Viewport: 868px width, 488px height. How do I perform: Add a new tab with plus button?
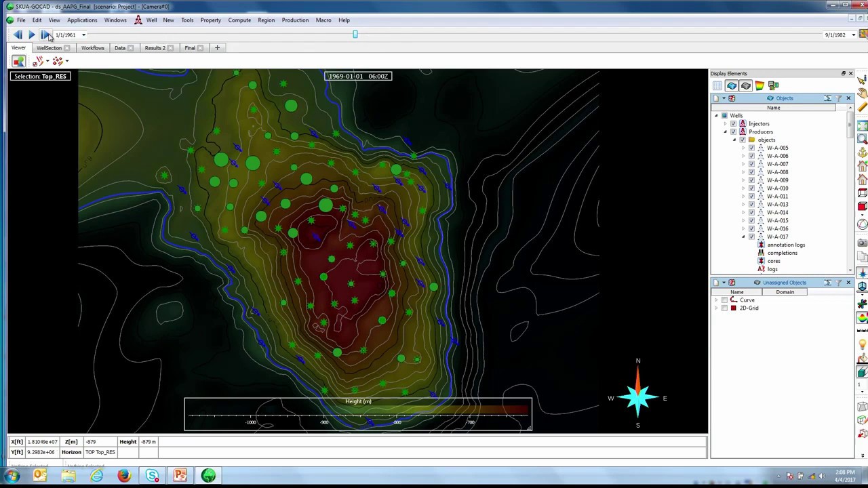tap(217, 48)
